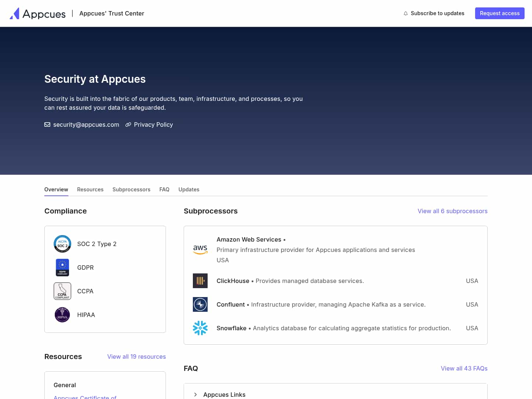
Task: Click Subscribe to updates bell button
Action: (434, 13)
